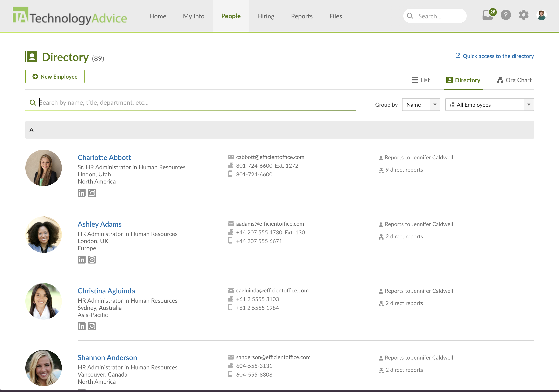This screenshot has width=559, height=392.
Task: Click the TechnologyAdvice logo
Action: coord(70,16)
